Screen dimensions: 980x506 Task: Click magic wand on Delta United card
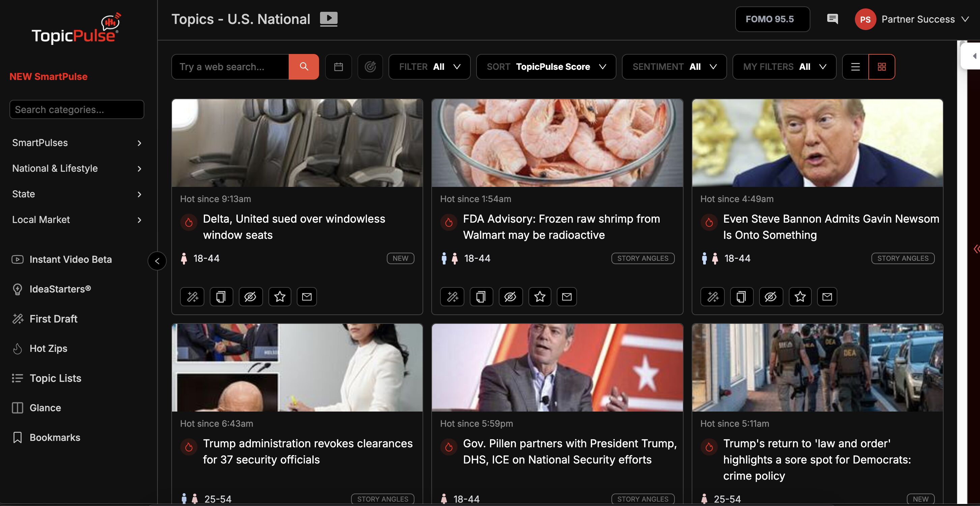click(192, 297)
